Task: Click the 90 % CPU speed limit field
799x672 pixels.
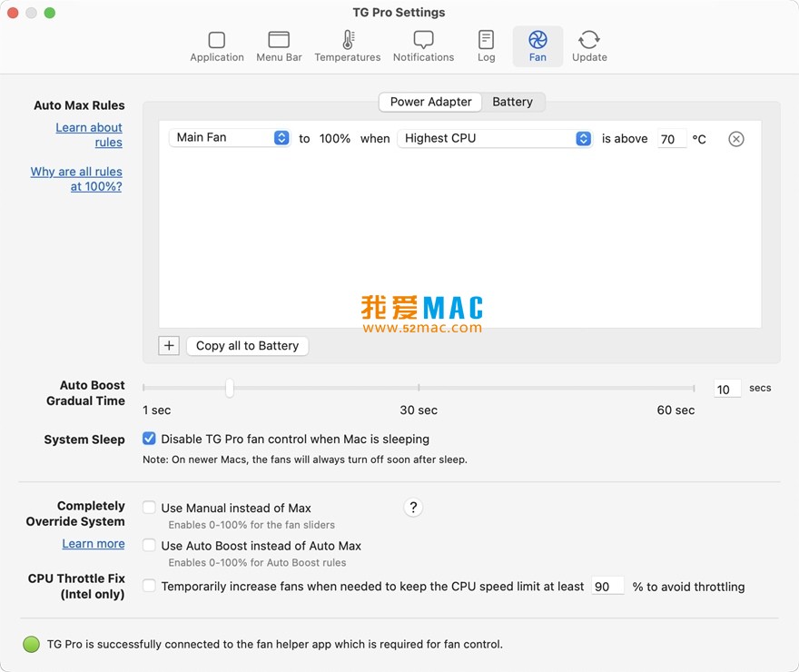Action: (607, 587)
